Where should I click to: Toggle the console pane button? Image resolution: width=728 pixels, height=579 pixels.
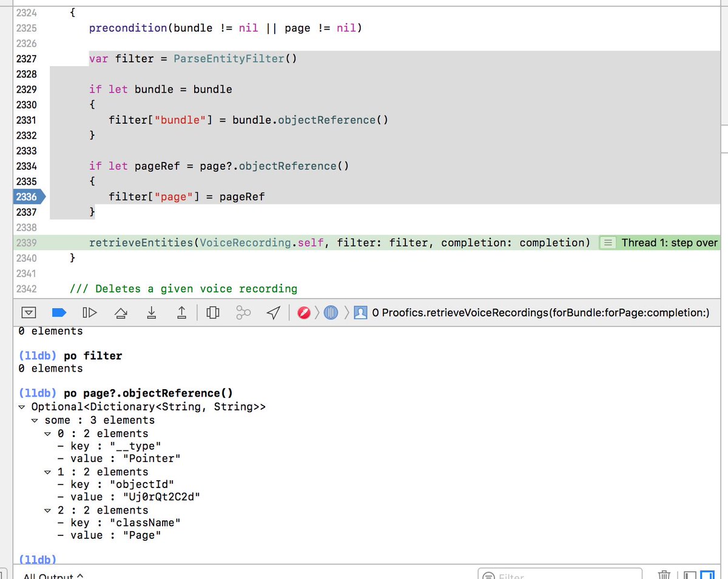click(x=707, y=575)
